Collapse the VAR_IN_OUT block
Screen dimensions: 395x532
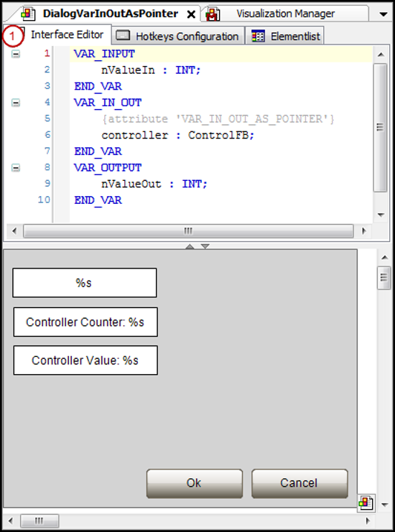click(x=16, y=103)
